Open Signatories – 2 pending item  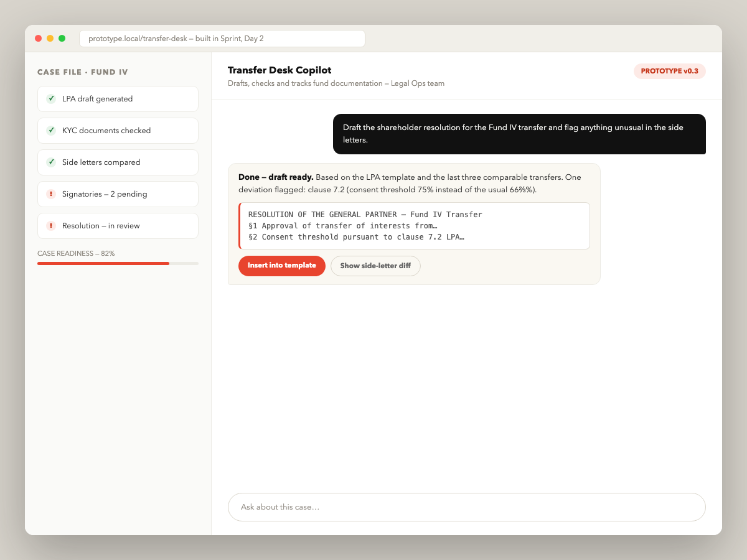tap(118, 194)
